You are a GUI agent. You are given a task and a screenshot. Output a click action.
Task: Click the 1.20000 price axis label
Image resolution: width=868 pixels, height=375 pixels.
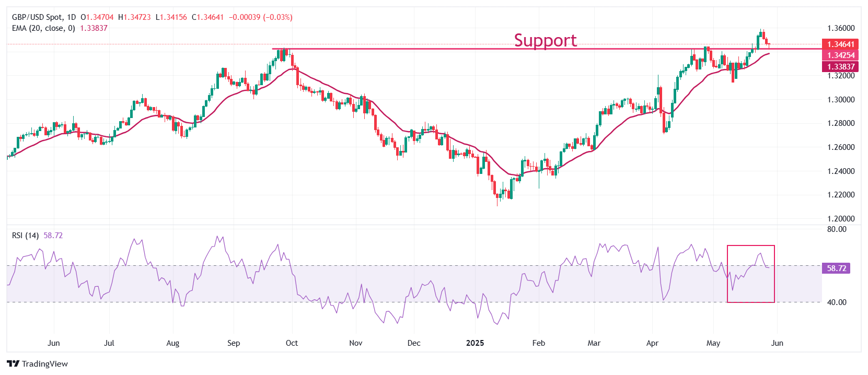(841, 219)
